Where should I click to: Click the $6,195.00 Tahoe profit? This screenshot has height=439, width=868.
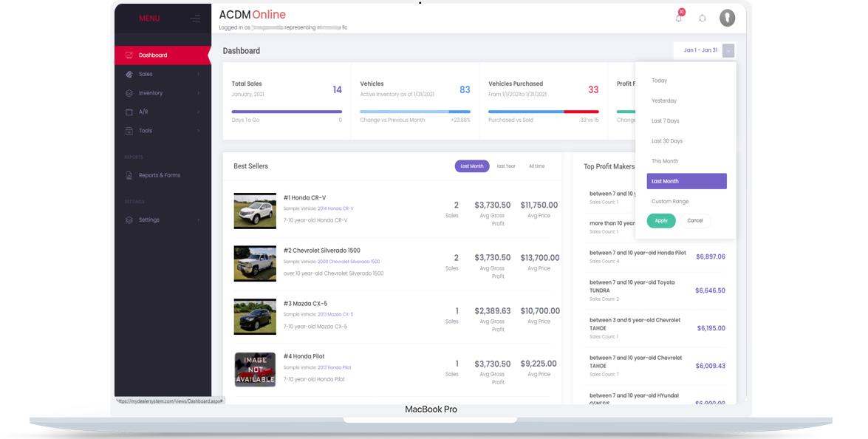click(711, 328)
